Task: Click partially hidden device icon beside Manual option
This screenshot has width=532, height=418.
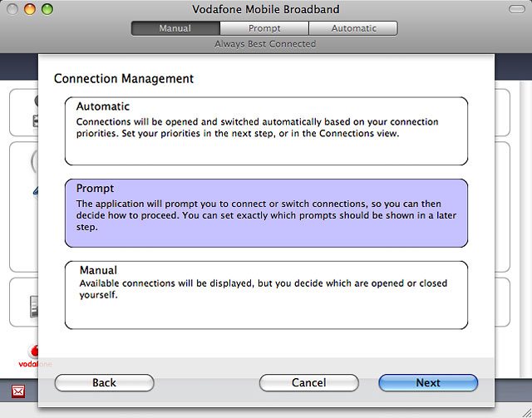Action: point(32,306)
